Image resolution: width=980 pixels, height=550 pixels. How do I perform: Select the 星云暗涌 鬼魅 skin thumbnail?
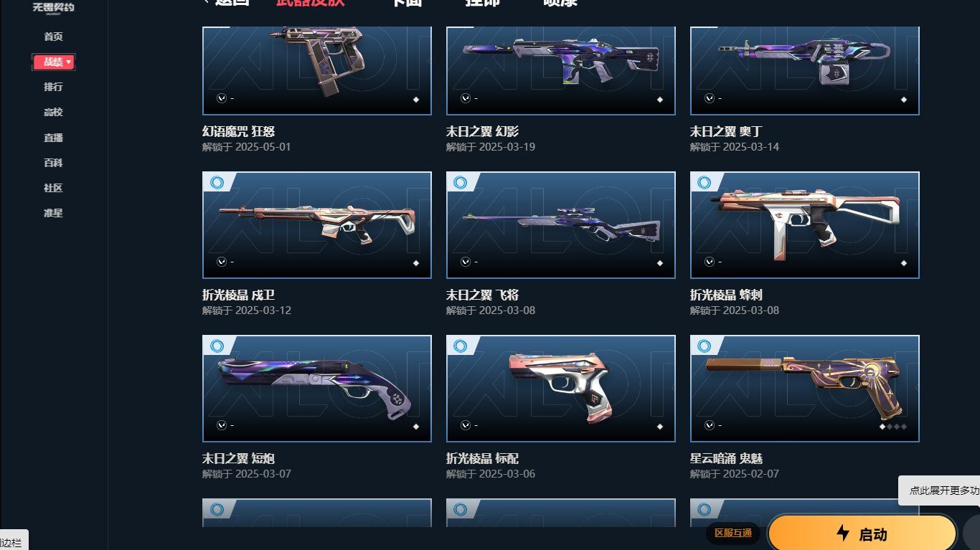805,389
